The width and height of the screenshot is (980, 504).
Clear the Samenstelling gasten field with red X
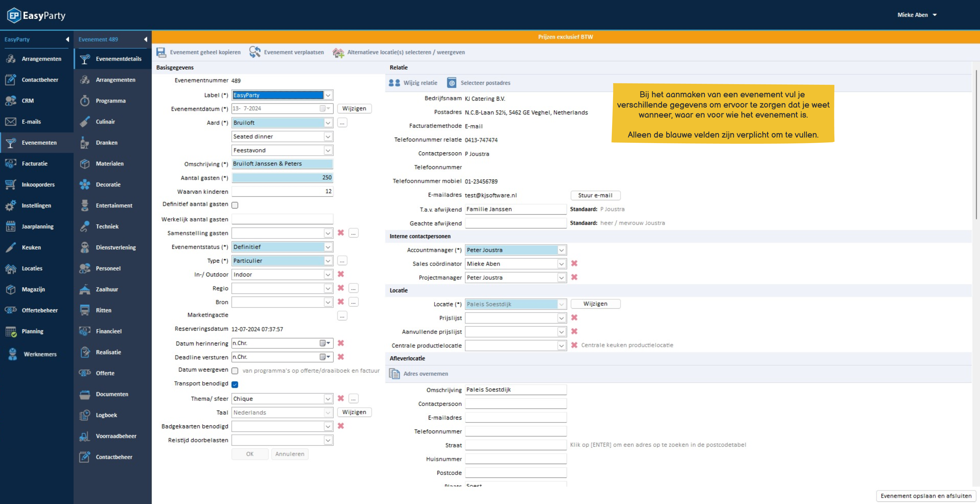(341, 233)
